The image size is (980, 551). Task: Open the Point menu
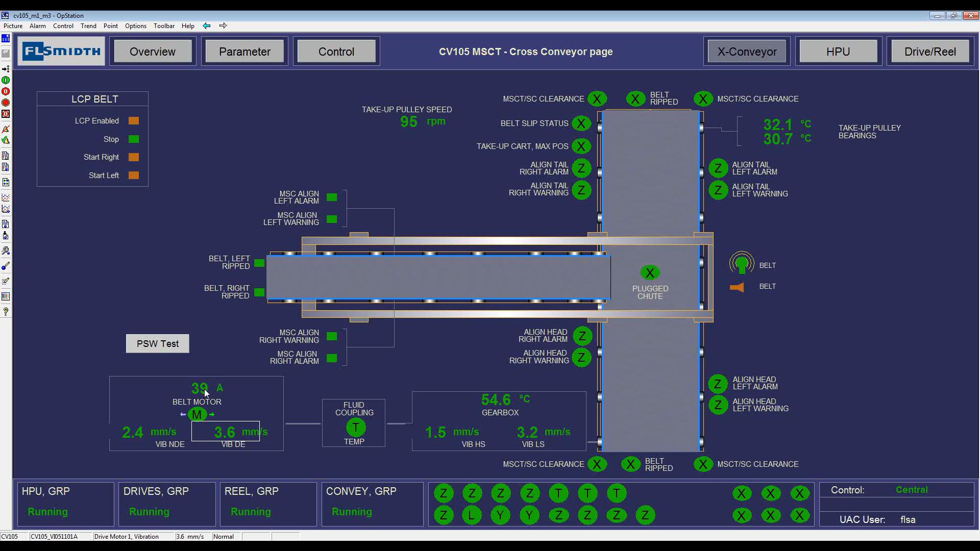click(111, 26)
